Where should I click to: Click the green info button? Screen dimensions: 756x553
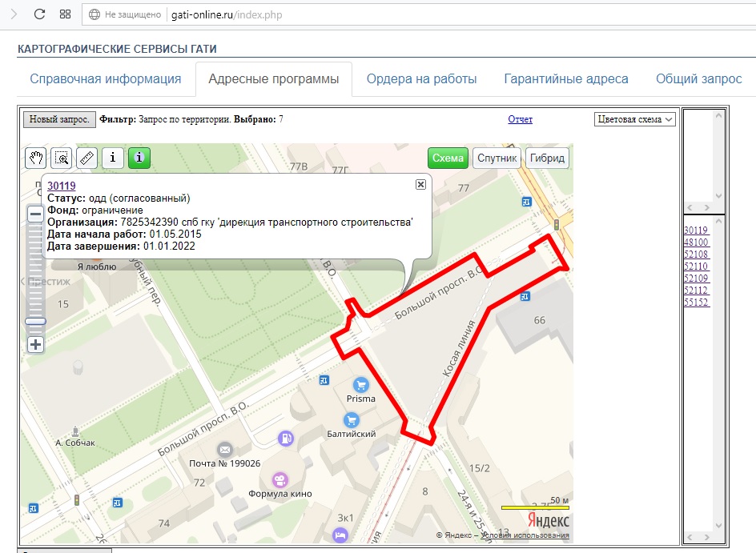point(139,158)
